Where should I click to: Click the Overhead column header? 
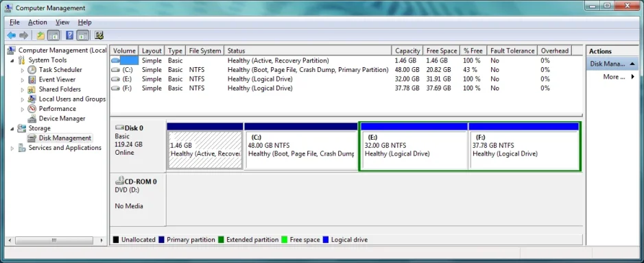coord(555,51)
